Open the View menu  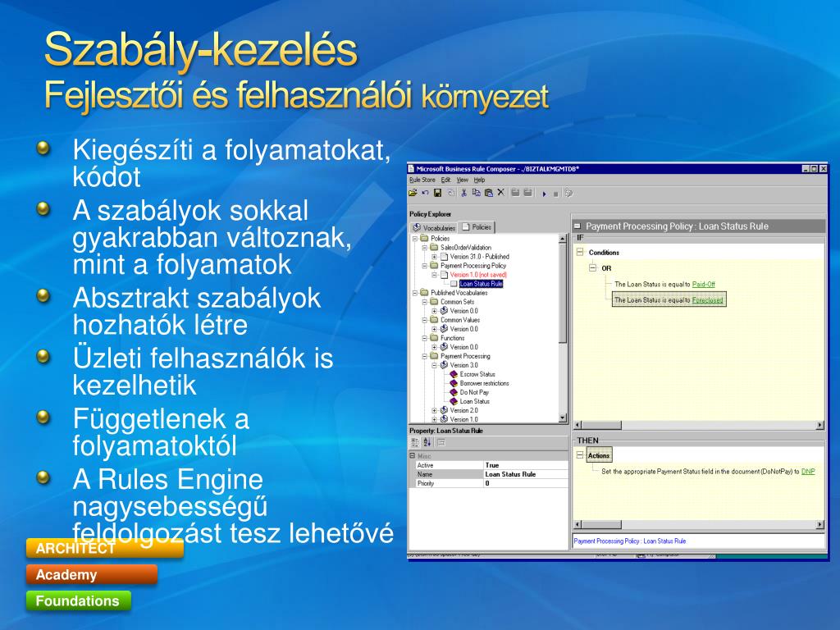463,180
